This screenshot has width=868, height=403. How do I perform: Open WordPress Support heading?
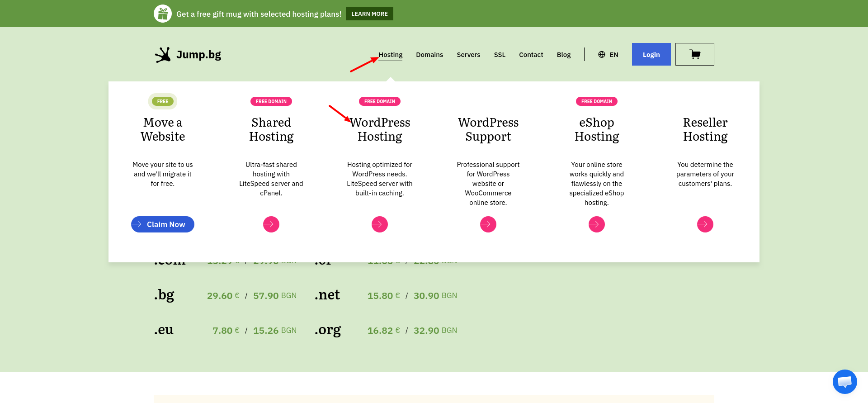(x=488, y=129)
